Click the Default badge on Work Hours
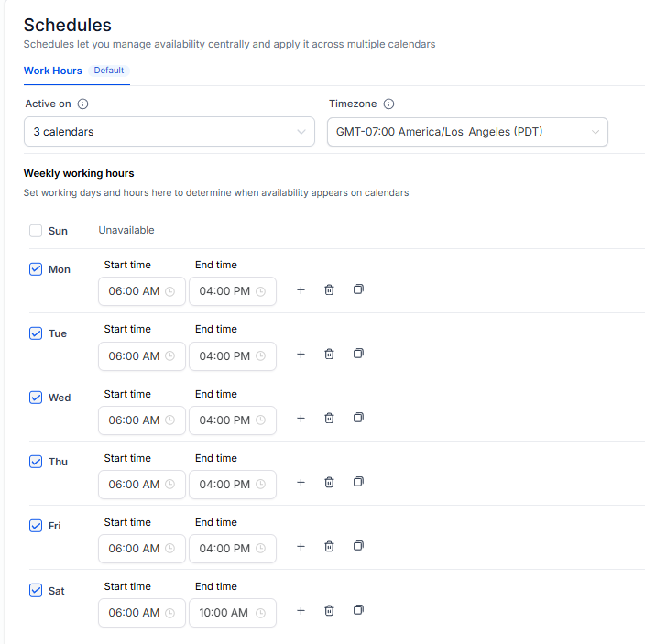Viewport: 645px width, 644px height. (109, 71)
